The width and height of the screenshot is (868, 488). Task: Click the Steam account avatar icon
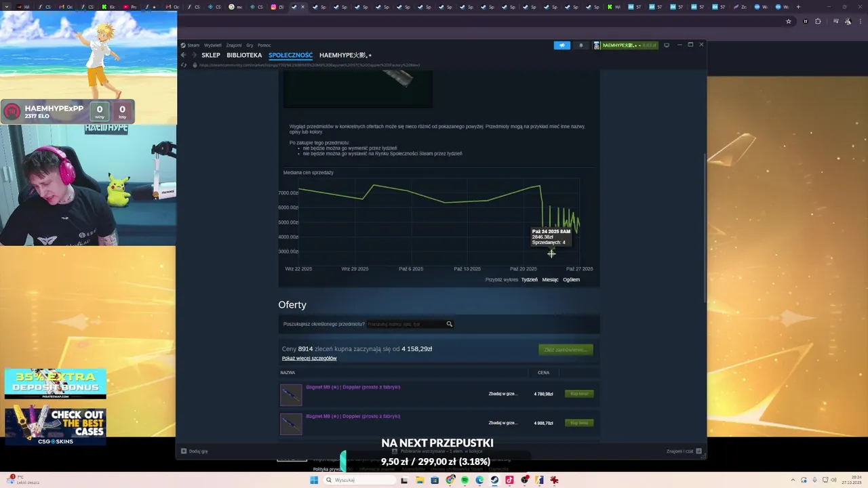(x=597, y=45)
